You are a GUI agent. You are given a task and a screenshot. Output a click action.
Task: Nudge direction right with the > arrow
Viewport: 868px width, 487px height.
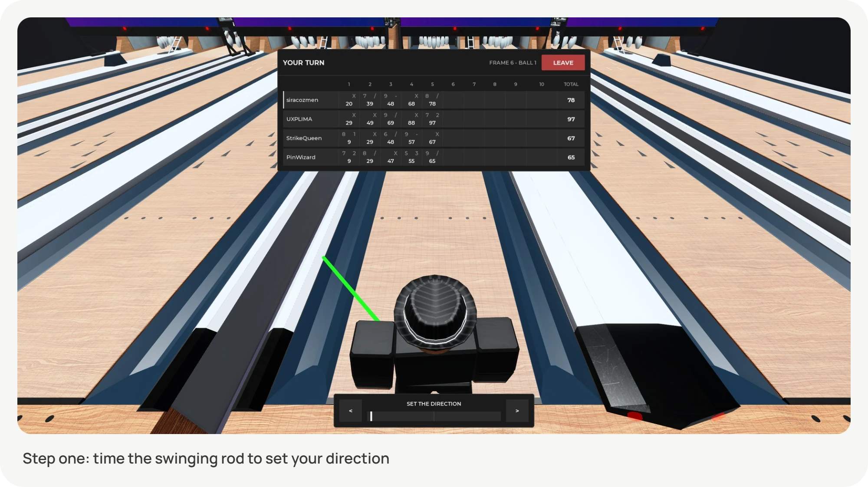tap(517, 411)
